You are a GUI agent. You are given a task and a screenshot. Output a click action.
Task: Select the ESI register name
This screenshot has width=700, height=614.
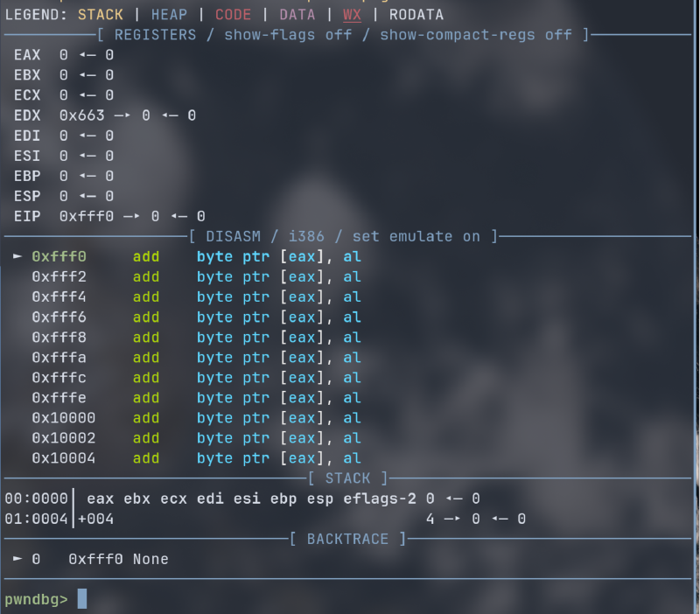pyautogui.click(x=27, y=156)
